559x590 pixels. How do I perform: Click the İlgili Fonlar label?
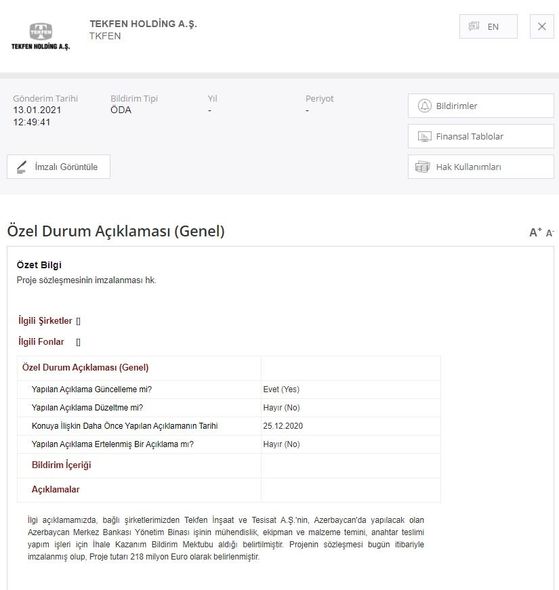click(x=41, y=342)
